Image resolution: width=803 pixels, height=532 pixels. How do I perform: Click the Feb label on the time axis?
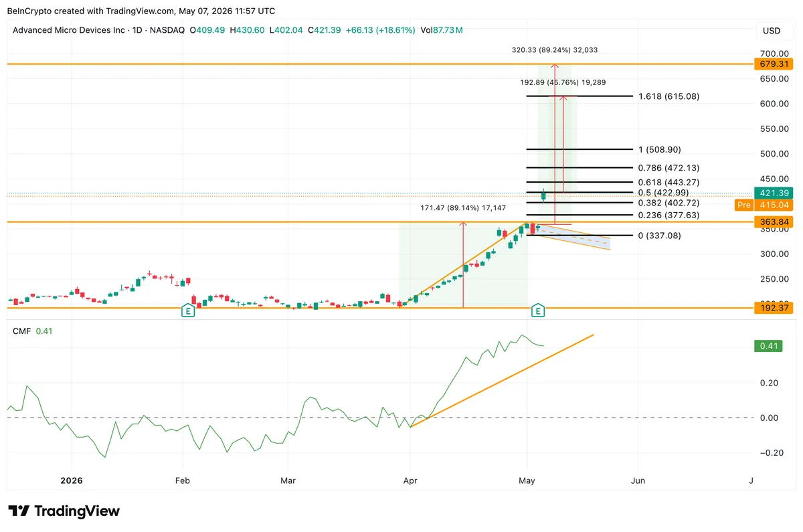pyautogui.click(x=183, y=480)
